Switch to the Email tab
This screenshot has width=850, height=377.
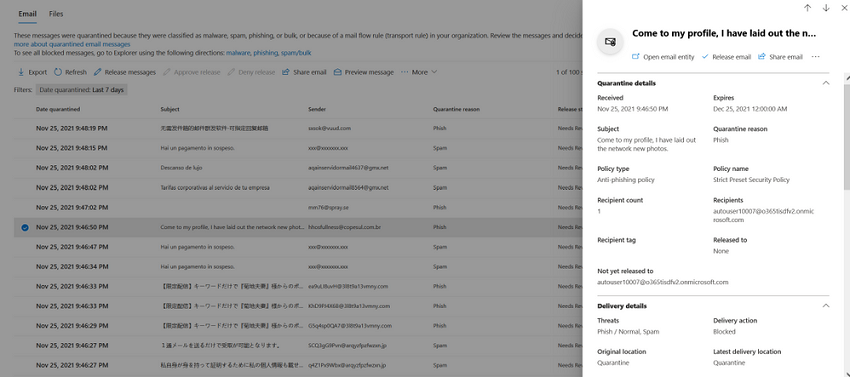27,14
